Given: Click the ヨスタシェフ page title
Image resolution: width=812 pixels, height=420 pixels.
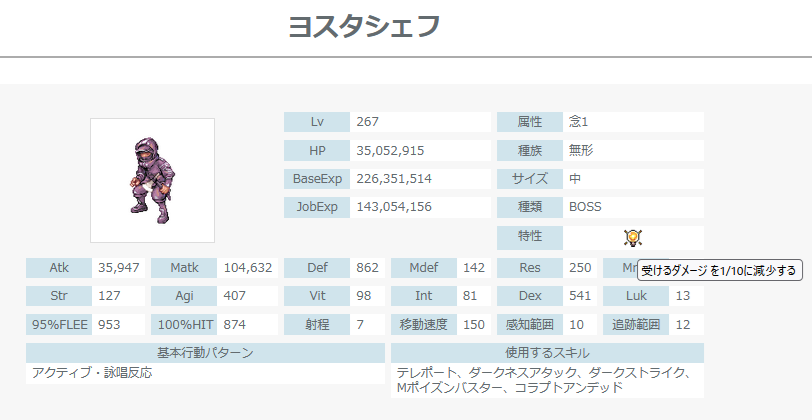Looking at the screenshot, I should click(363, 27).
